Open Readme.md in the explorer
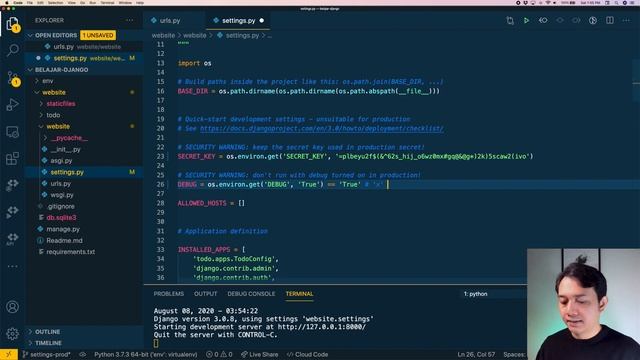Screen dimensions: 640x360 tap(84, 241)
